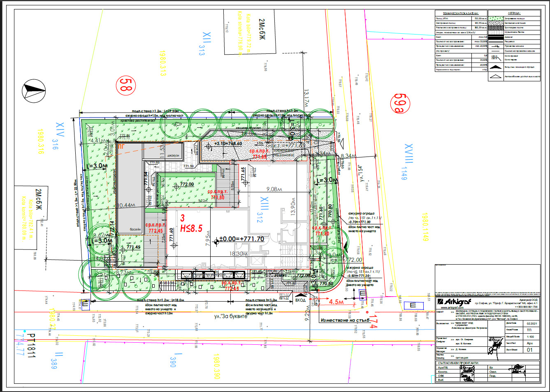Pick the green landscaped area swatch in legend
The image size is (550, 392).
pos(496,18)
